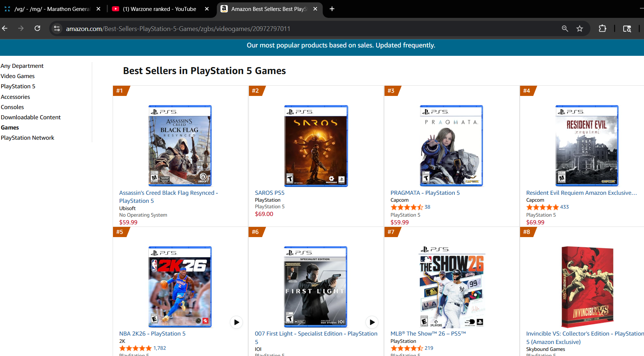Open a new browser tab

(x=332, y=9)
